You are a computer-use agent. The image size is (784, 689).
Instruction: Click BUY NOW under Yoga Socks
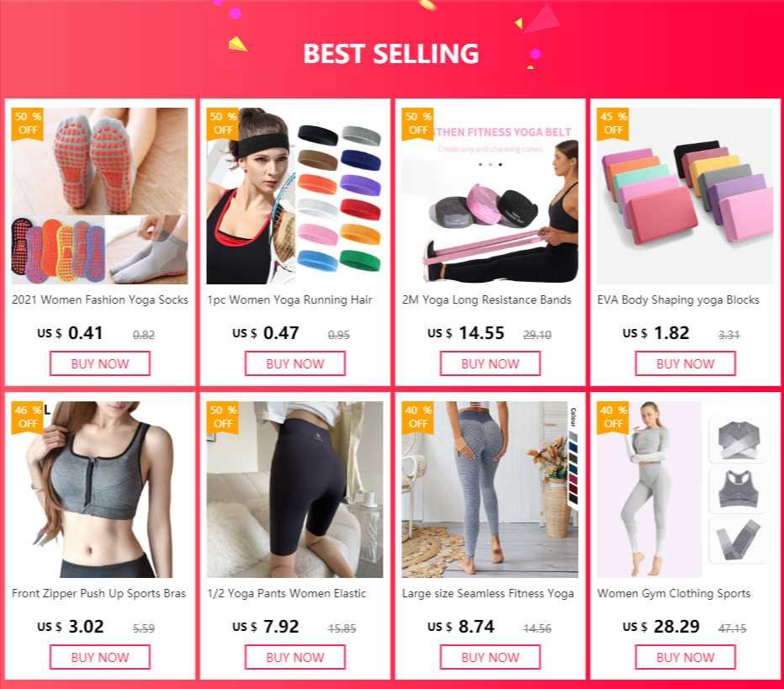coord(100,363)
